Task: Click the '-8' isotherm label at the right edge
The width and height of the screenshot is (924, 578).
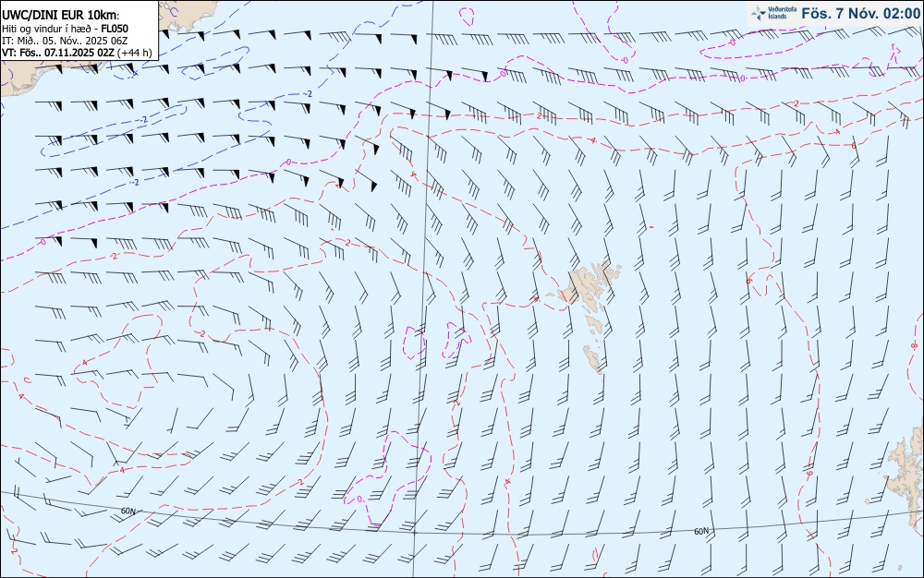Action: [914, 346]
